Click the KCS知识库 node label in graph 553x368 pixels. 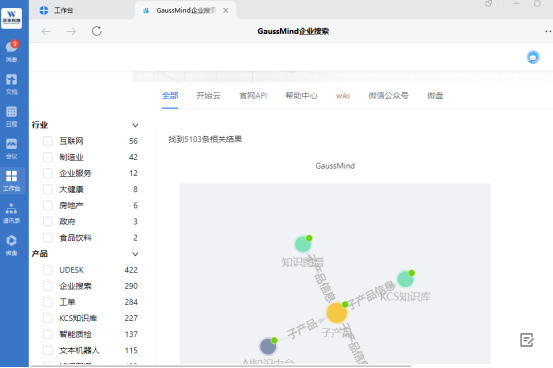point(406,297)
